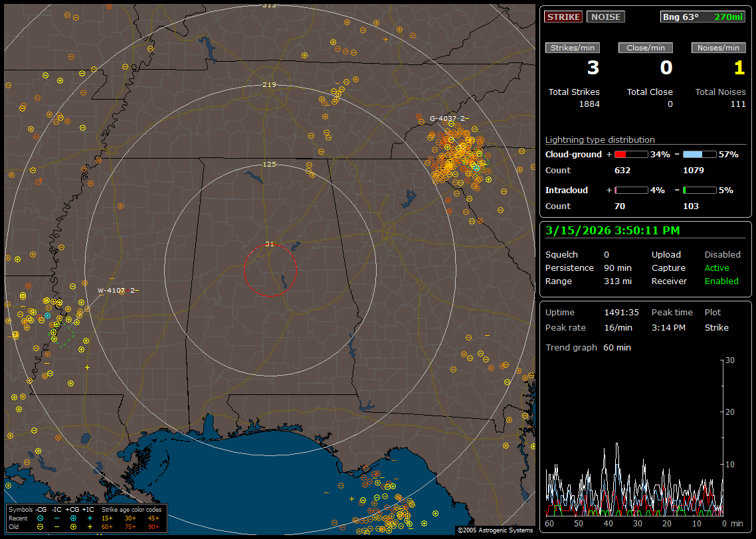This screenshot has width=756, height=539.
Task: Change the Trend graph 60 min setting
Action: click(x=616, y=348)
